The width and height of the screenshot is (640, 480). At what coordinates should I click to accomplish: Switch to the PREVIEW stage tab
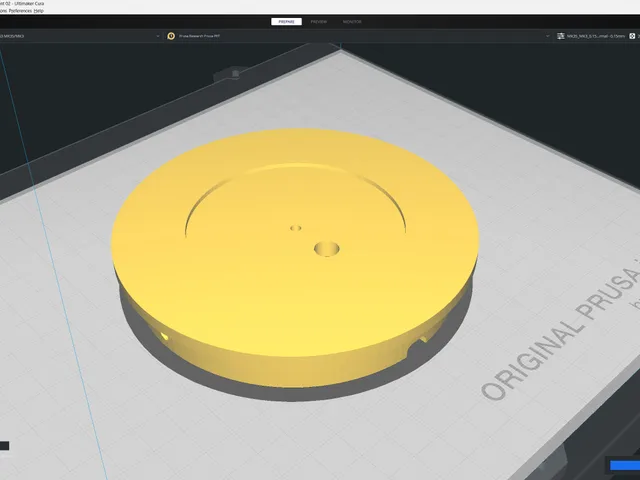[319, 22]
